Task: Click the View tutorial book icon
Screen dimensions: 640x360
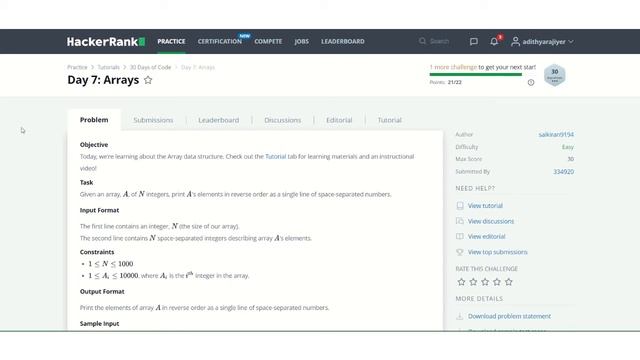Action: (460, 206)
